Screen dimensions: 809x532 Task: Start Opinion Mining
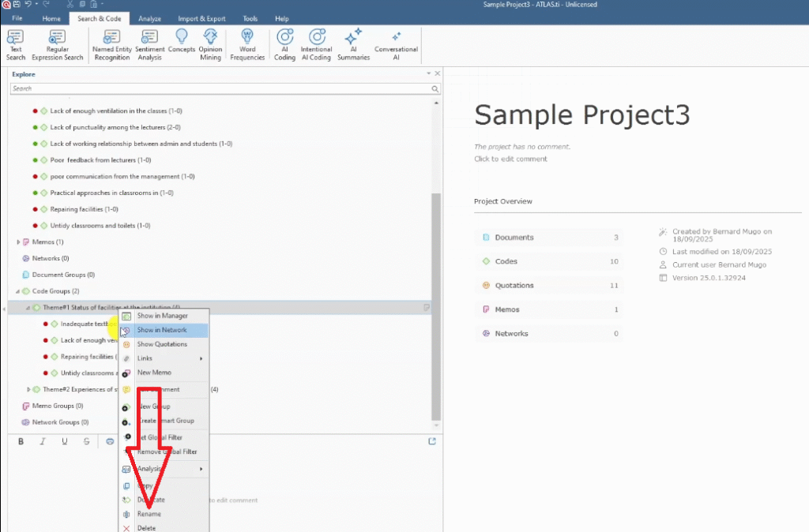coord(210,44)
